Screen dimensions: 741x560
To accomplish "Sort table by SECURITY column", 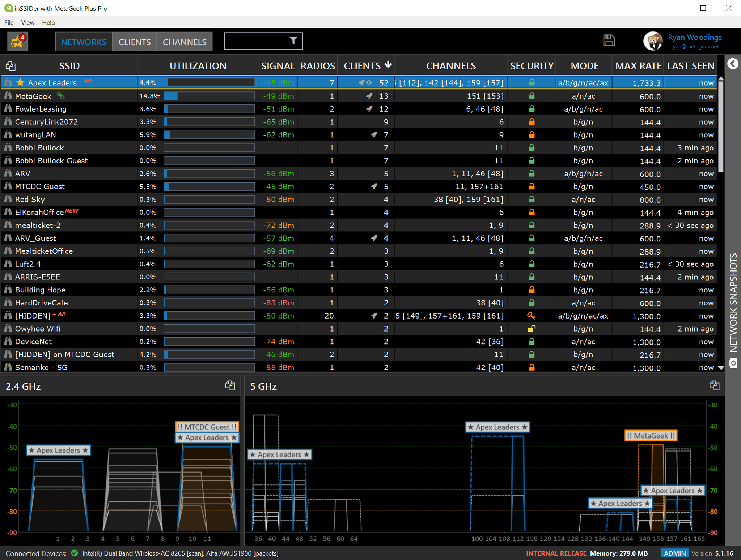I will click(532, 66).
